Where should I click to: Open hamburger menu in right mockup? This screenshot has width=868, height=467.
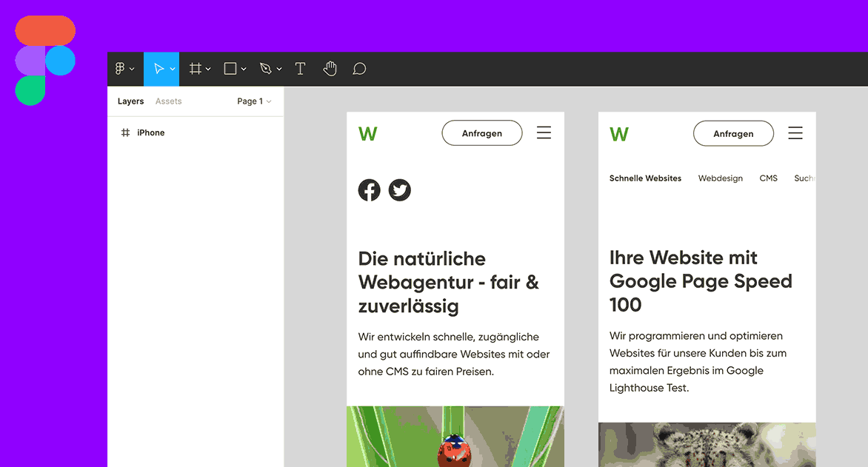795,132
